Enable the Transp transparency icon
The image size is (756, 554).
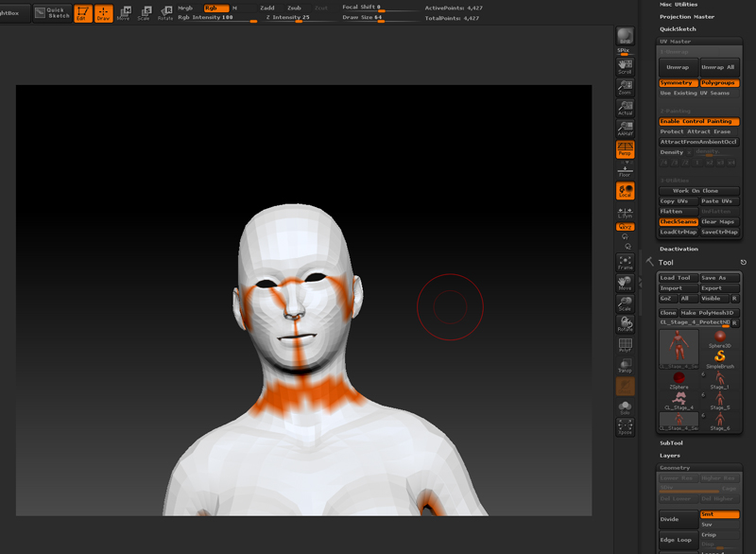[625, 364]
